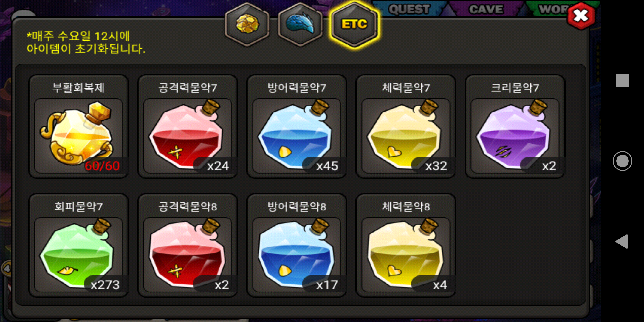Choose the blue defense potion 방어력물약7
This screenshot has width=644, height=322.
[297, 126]
